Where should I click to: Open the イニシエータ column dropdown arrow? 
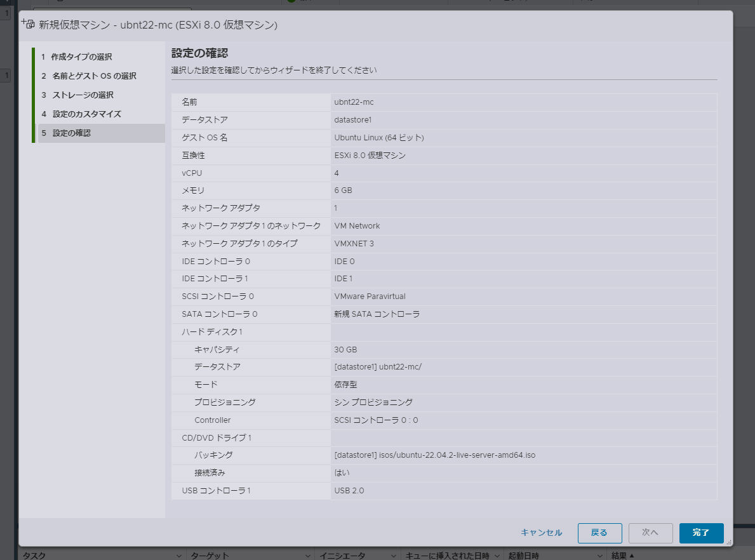pos(394,556)
